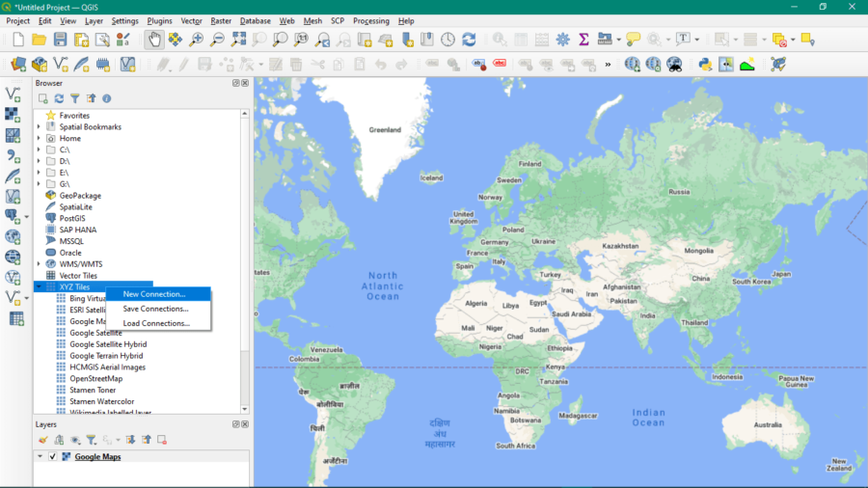
Task: Click the green terrain profile icon
Action: click(747, 65)
